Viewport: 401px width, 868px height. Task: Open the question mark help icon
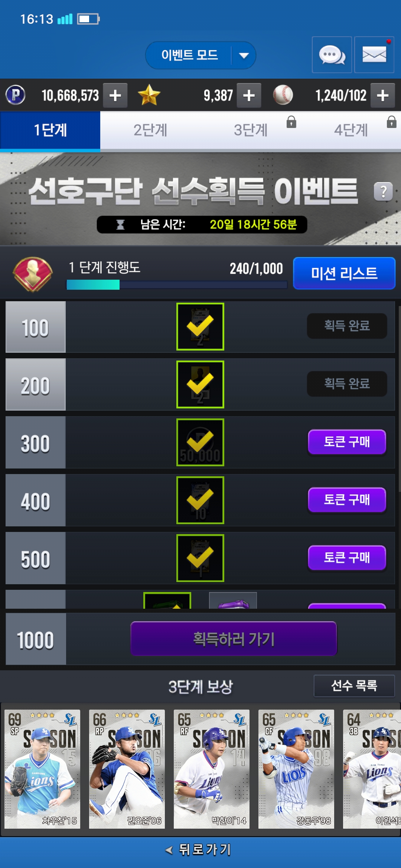[x=383, y=191]
